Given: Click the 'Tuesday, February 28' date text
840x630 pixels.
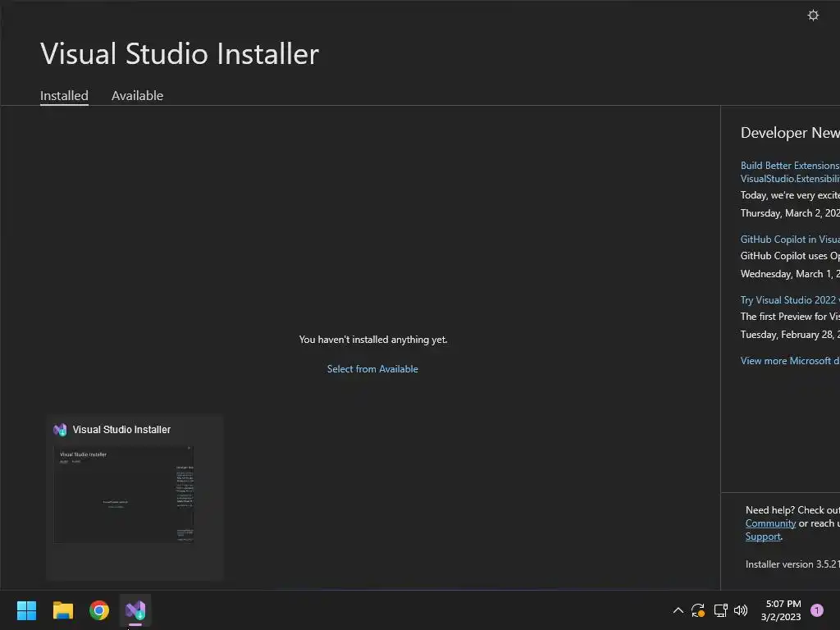Looking at the screenshot, I should (x=790, y=335).
